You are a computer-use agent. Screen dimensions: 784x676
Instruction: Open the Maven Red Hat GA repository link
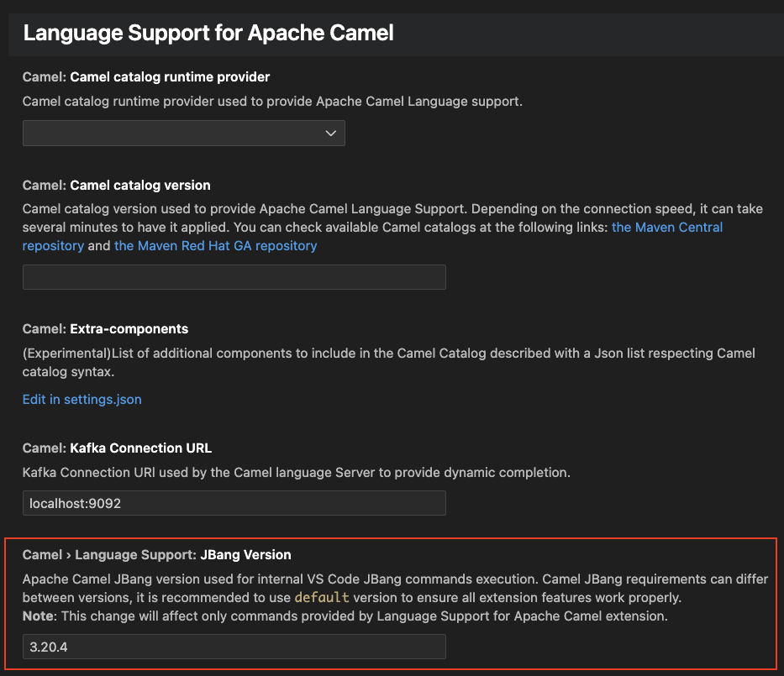tap(215, 245)
